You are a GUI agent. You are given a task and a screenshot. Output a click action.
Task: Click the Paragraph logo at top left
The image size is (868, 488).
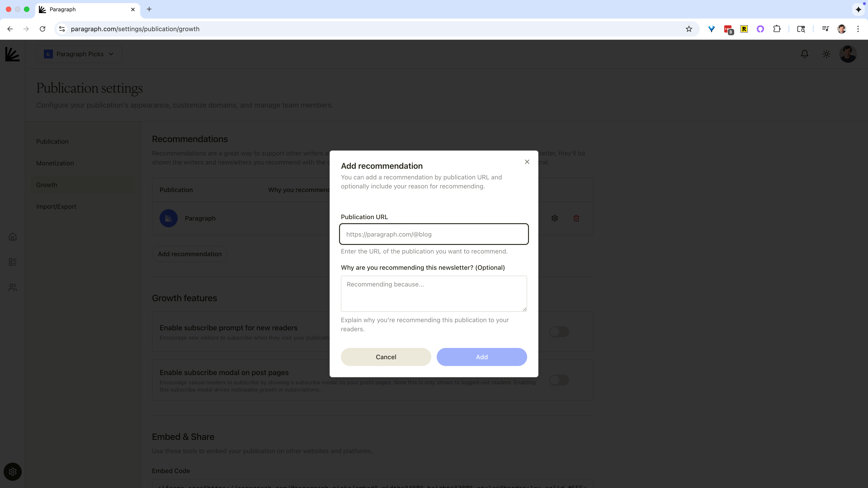[12, 54]
